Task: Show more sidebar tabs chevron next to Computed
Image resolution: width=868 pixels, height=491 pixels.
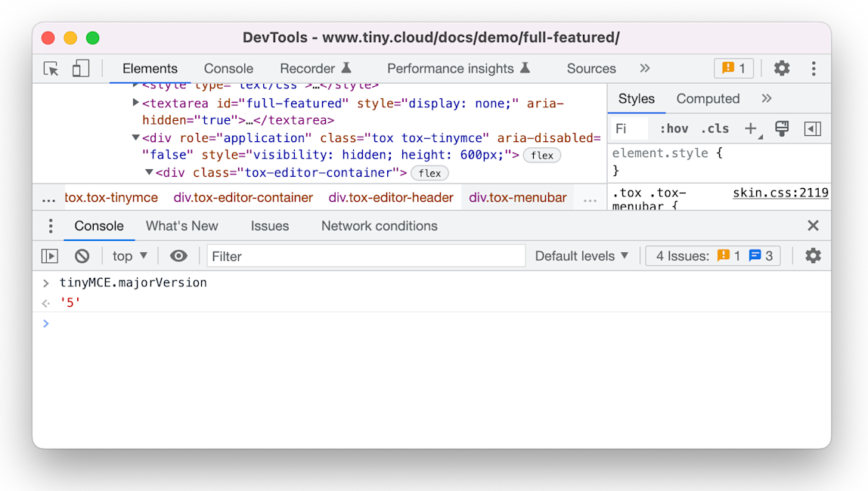Action: pos(766,99)
